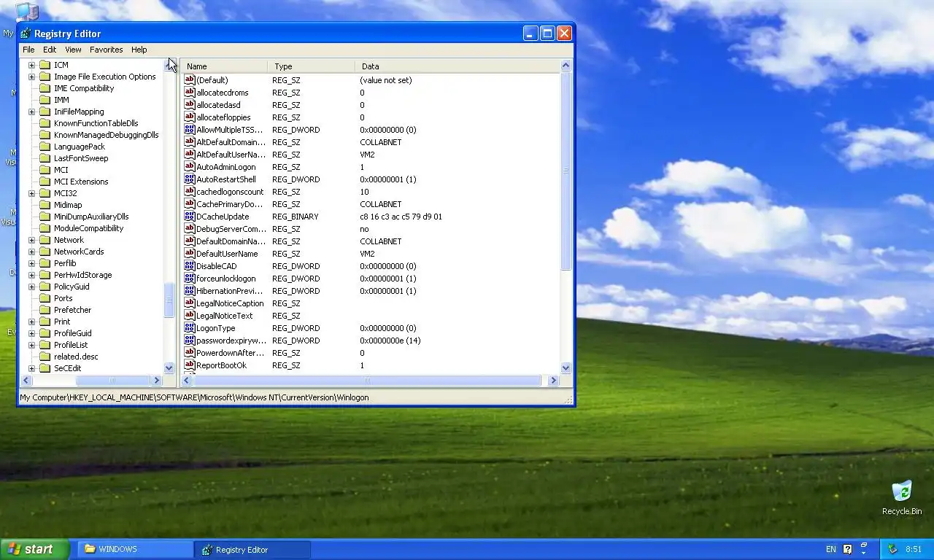
Task: Expand the Network key
Action: (x=31, y=240)
